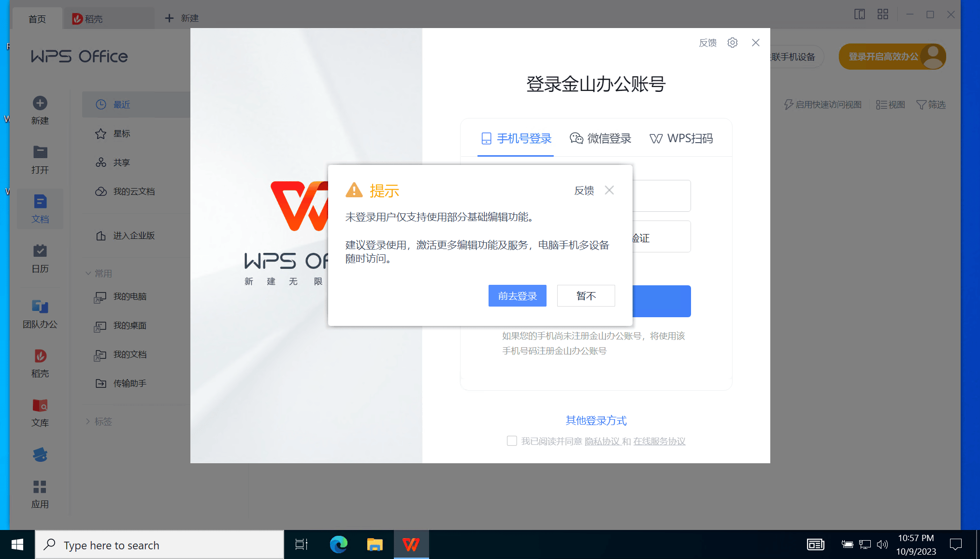Check the privacy agreement checkbox
Image resolution: width=980 pixels, height=559 pixels.
(x=512, y=441)
